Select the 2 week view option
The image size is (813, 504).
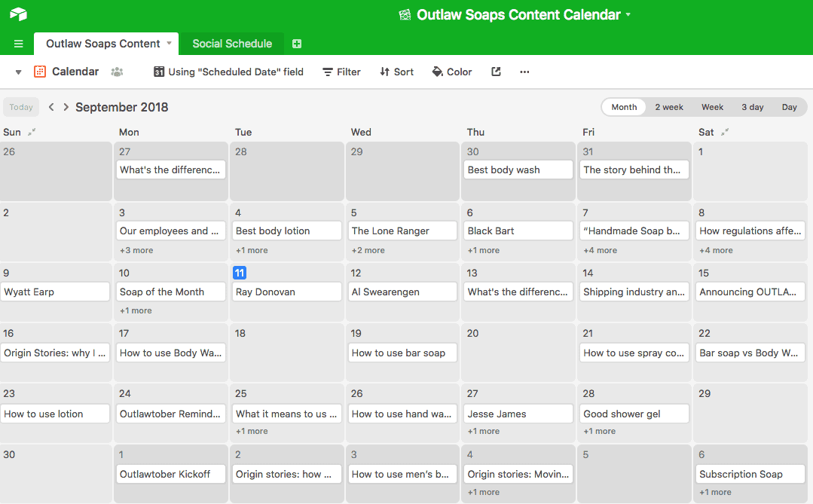click(x=669, y=107)
